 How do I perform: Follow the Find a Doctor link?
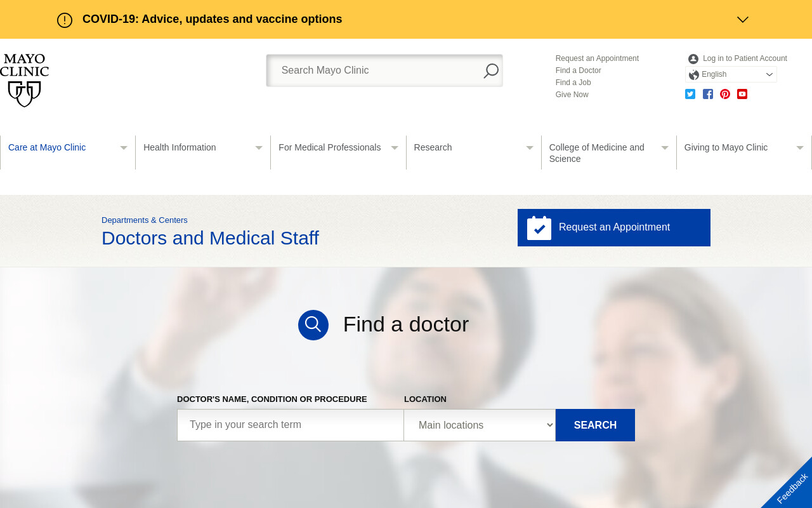pos(578,70)
